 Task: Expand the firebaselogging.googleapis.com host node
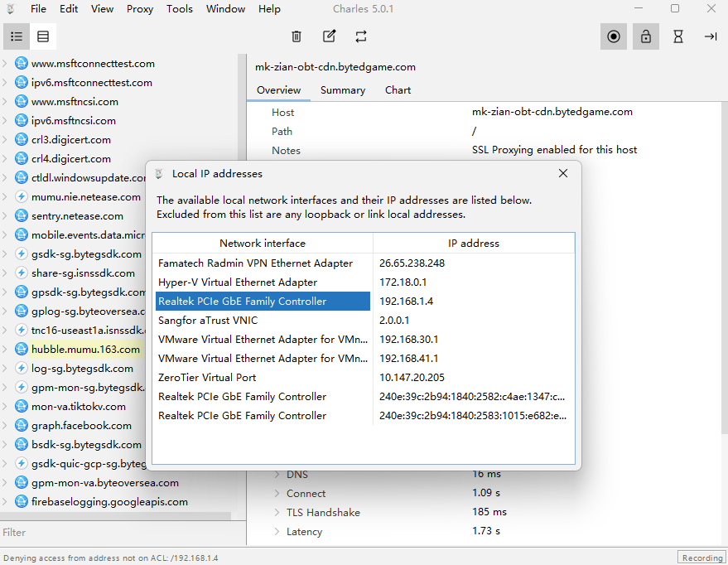[6, 502]
